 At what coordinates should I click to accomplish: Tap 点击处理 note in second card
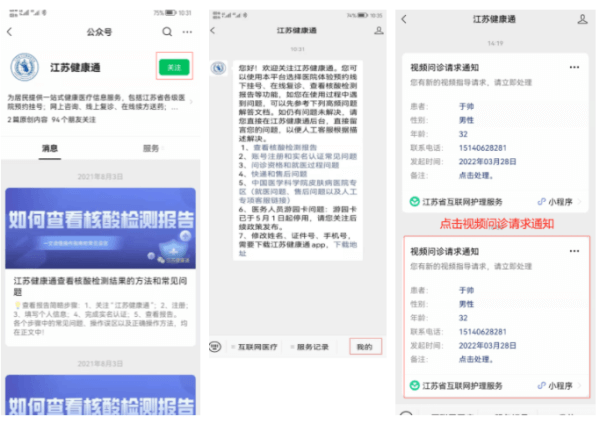click(x=476, y=359)
